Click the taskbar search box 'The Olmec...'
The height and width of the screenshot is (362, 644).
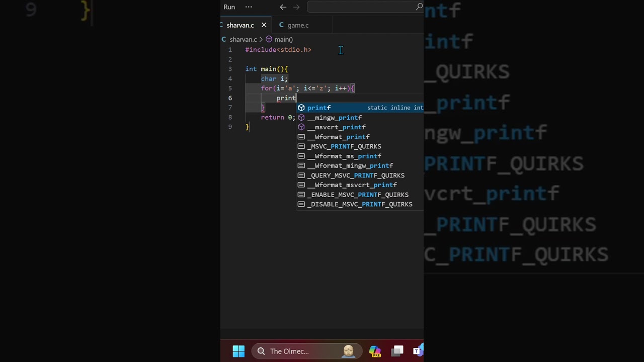click(306, 351)
